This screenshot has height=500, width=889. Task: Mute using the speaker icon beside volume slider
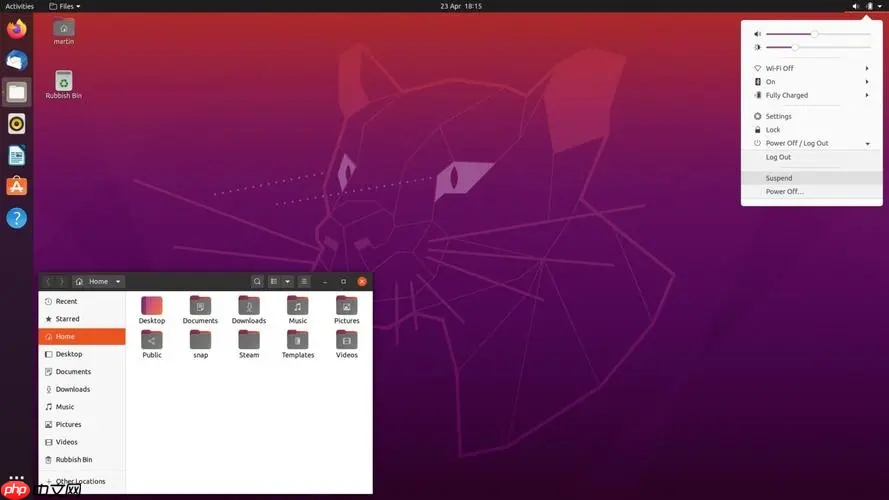[x=757, y=34]
